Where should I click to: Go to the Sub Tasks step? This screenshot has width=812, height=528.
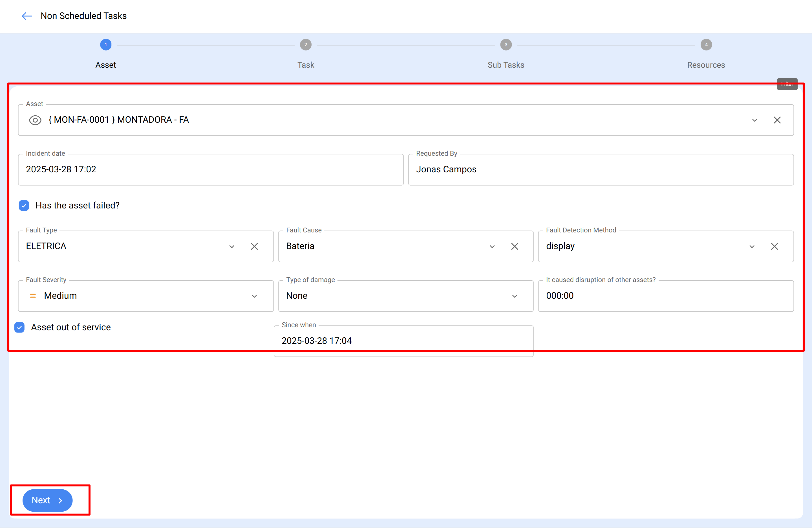[506, 65]
